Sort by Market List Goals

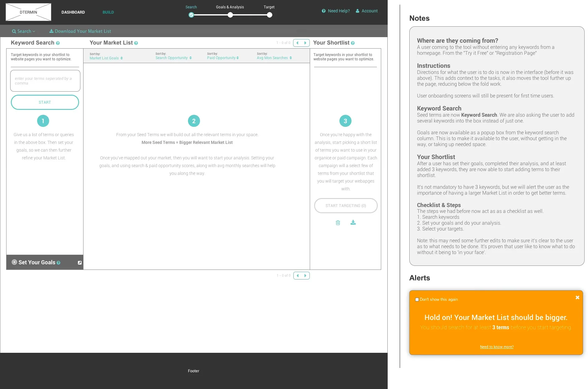tap(106, 58)
